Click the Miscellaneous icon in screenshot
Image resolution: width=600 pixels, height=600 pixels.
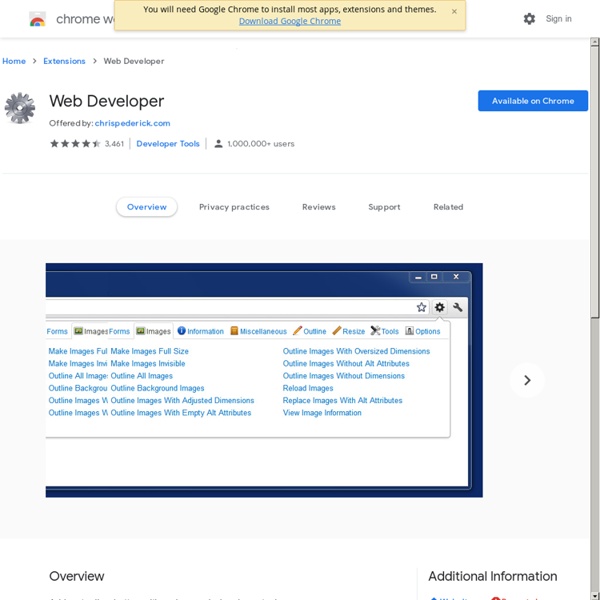click(x=234, y=331)
